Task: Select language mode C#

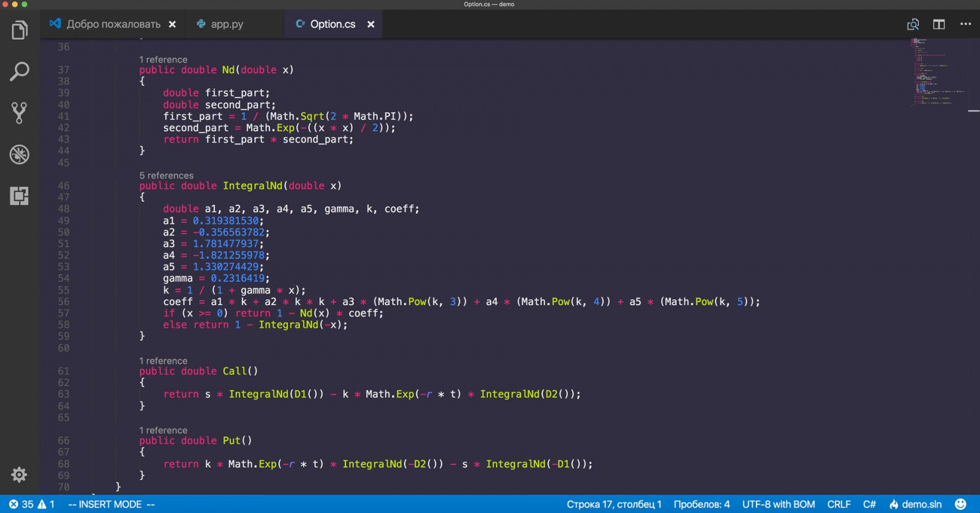Action: [870, 504]
